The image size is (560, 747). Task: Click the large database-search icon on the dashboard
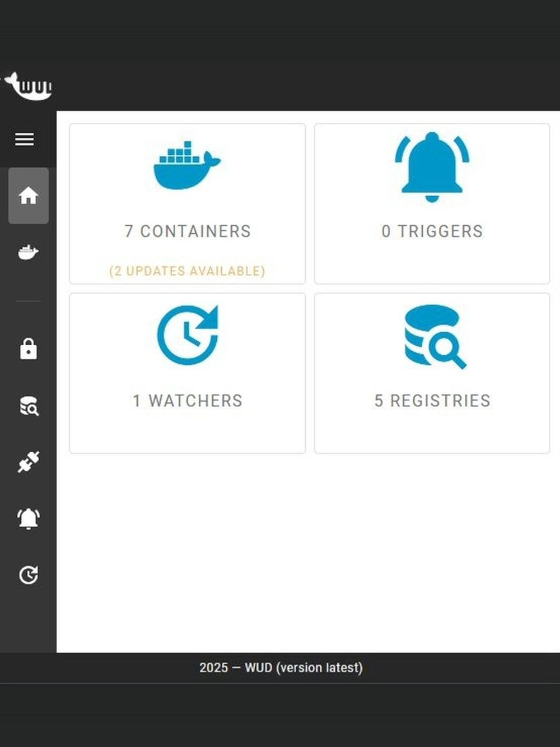[435, 336]
